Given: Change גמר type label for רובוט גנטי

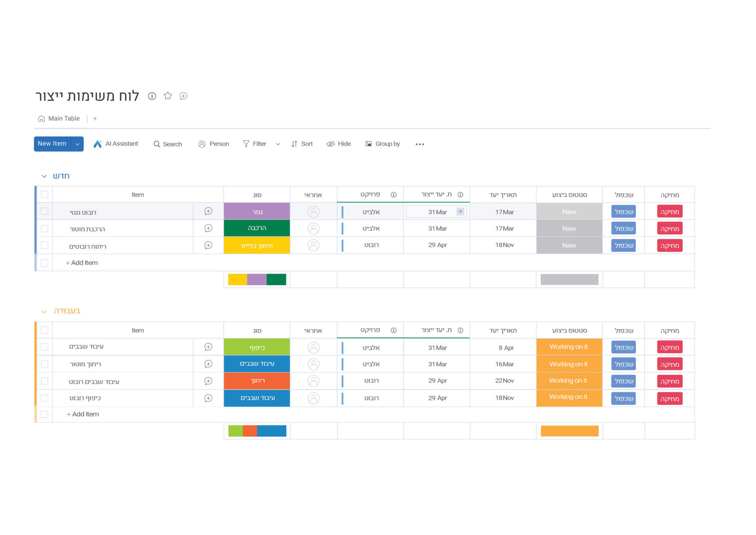Looking at the screenshot, I should pos(257,211).
